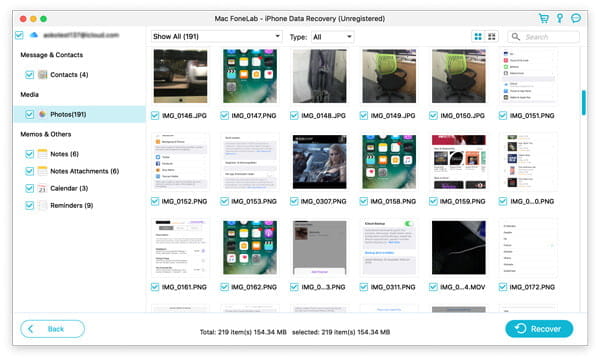Open the shopping cart purchase icon
The image size is (600, 360).
(544, 18)
